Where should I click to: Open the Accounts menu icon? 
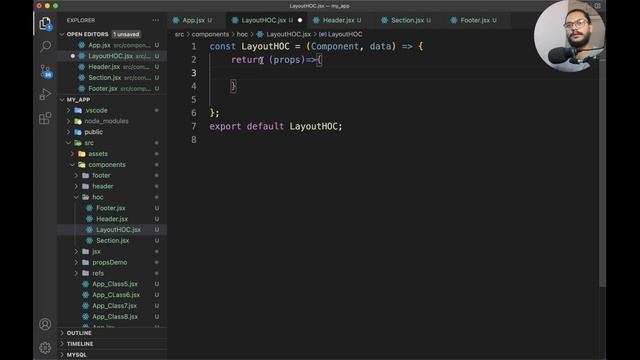[x=45, y=324]
